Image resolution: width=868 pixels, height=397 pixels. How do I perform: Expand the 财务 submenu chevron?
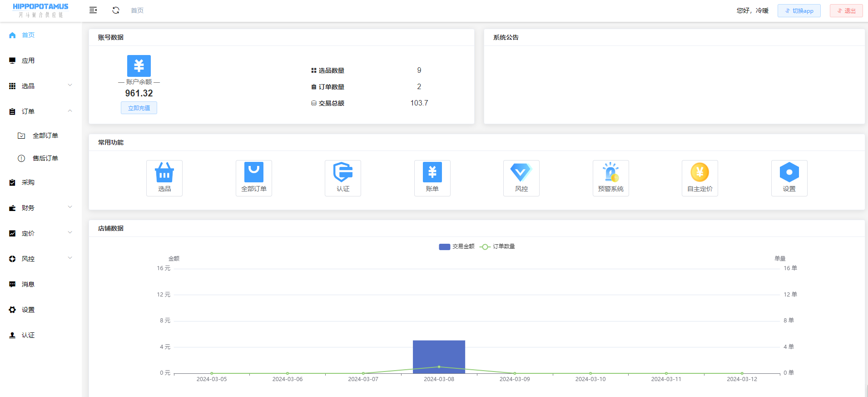tap(70, 207)
